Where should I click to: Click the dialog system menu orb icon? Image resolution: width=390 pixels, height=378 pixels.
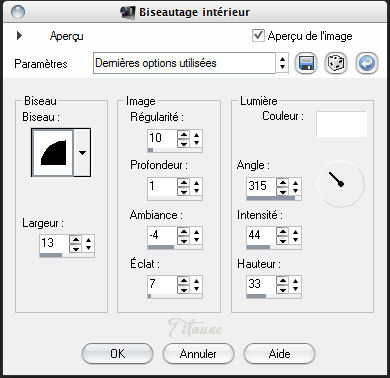coord(18,12)
